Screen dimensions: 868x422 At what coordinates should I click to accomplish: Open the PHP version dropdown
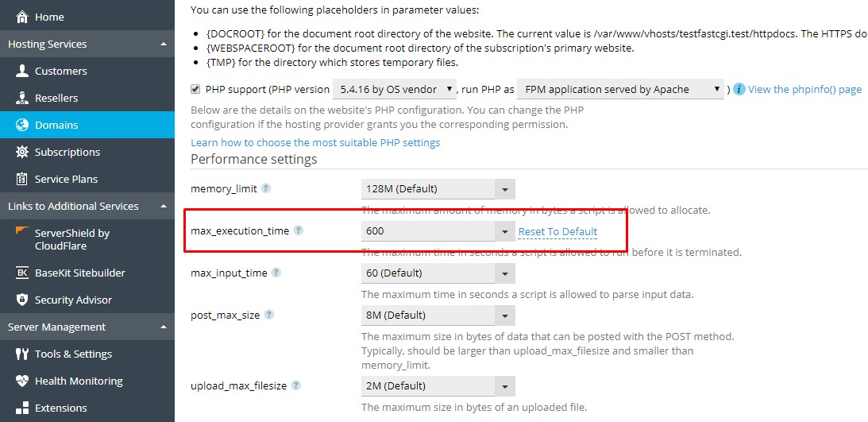coord(395,89)
